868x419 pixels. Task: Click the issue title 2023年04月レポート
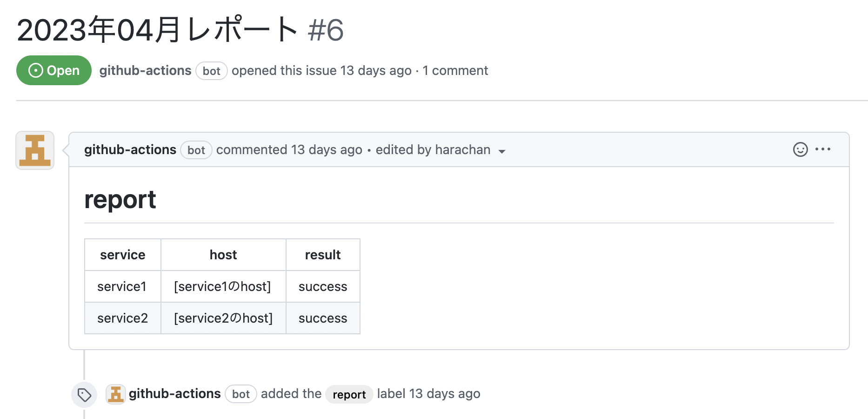click(157, 30)
